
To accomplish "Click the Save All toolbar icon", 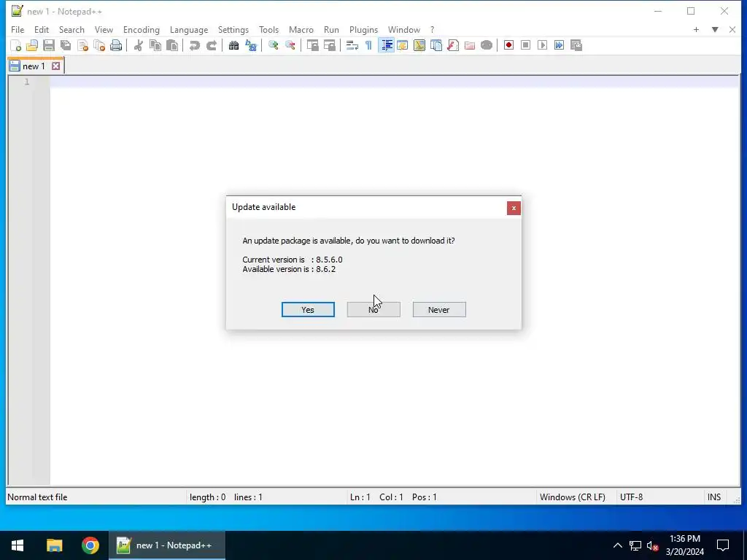I will tap(66, 45).
